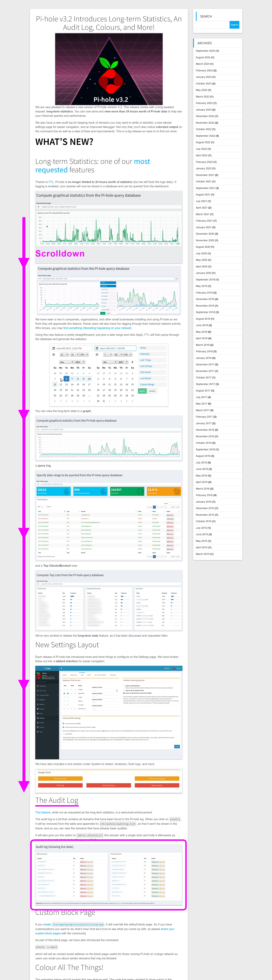Open Query Log in the Pi-hole sidebar
272x980 pixels.
coord(43,690)
